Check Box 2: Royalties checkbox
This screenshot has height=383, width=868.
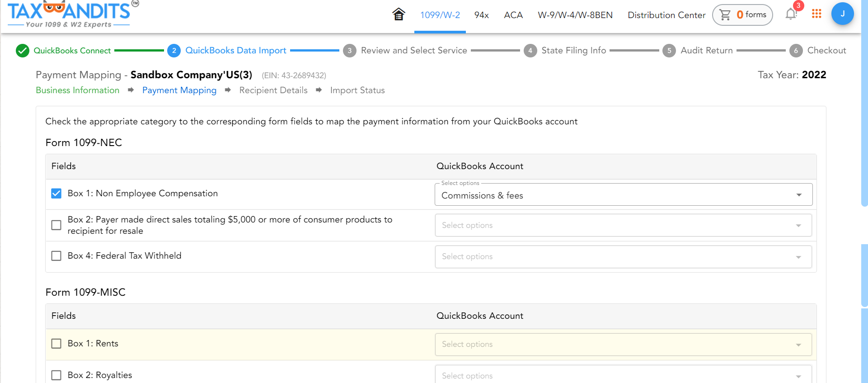point(56,375)
